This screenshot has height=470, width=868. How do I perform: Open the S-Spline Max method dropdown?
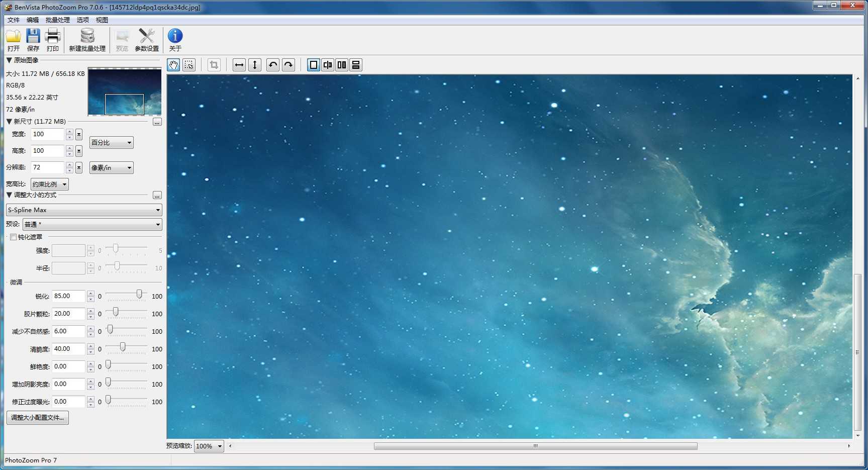[84, 210]
